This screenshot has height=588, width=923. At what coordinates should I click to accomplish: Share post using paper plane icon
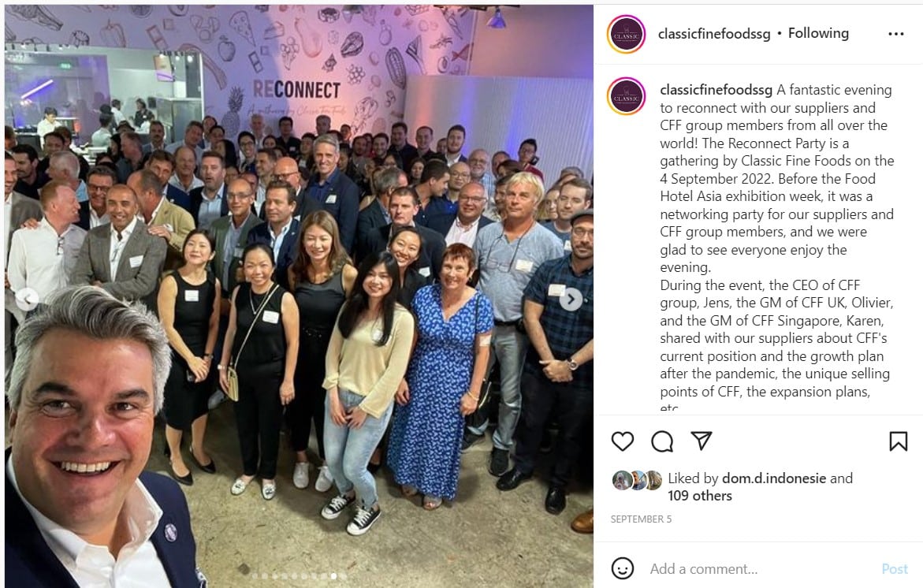pyautogui.click(x=701, y=441)
